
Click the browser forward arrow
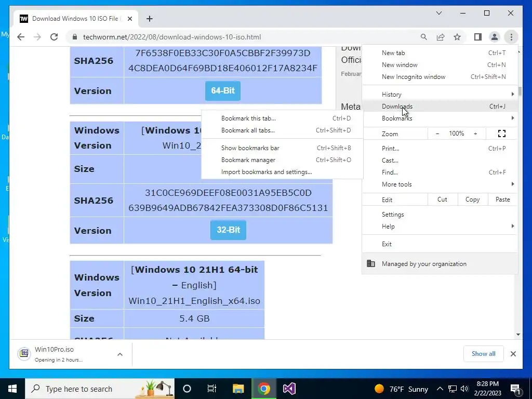[37, 37]
